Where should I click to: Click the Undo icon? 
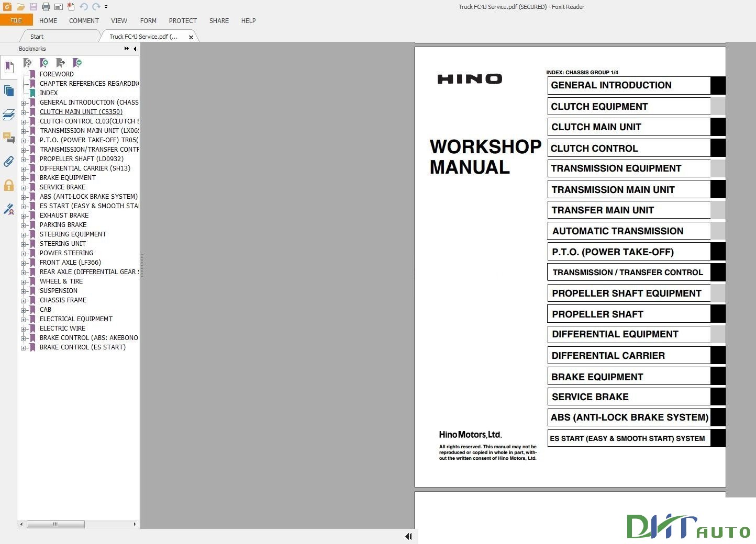pyautogui.click(x=83, y=7)
